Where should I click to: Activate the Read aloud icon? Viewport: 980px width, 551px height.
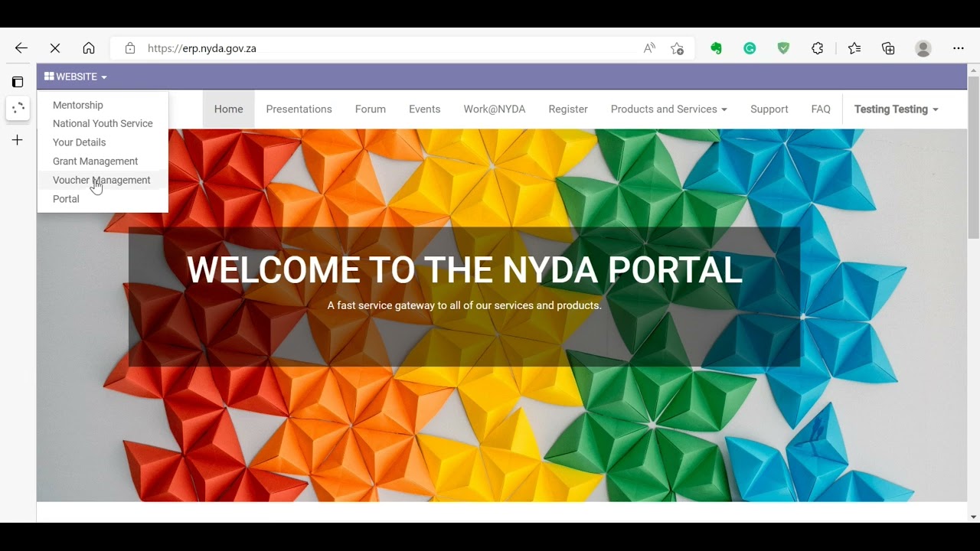tap(649, 48)
